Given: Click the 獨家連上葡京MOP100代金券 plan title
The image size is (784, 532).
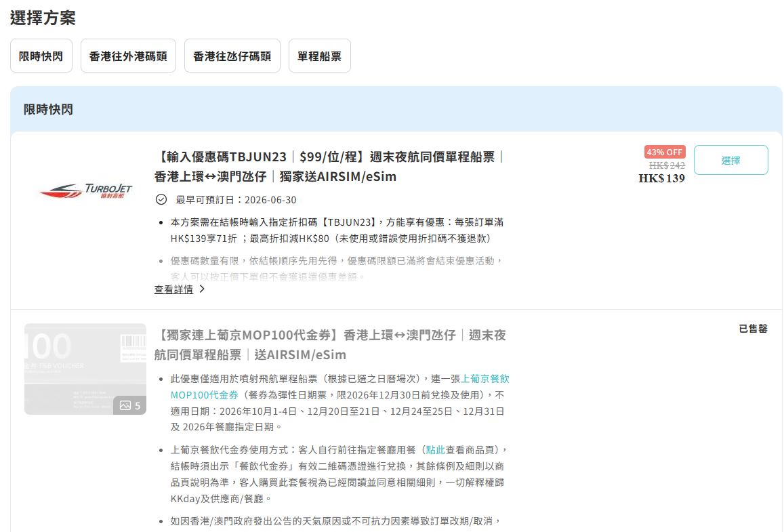Looking at the screenshot, I should pos(330,344).
